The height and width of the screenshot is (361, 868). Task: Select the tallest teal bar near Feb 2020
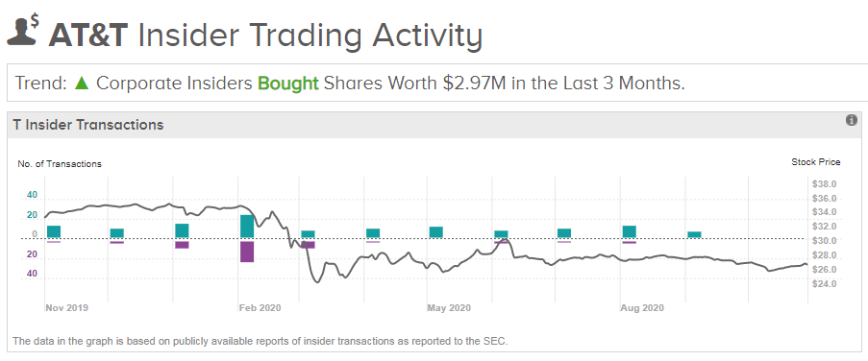coord(247,227)
